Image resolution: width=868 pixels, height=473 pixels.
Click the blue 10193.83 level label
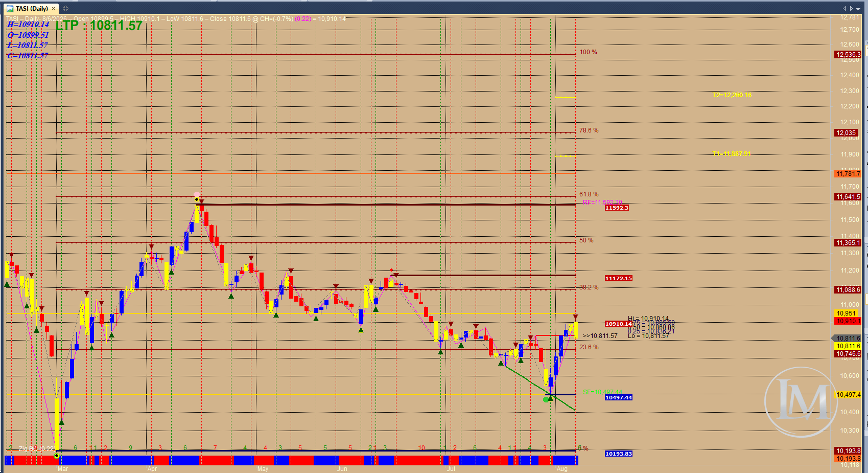[x=618, y=454]
